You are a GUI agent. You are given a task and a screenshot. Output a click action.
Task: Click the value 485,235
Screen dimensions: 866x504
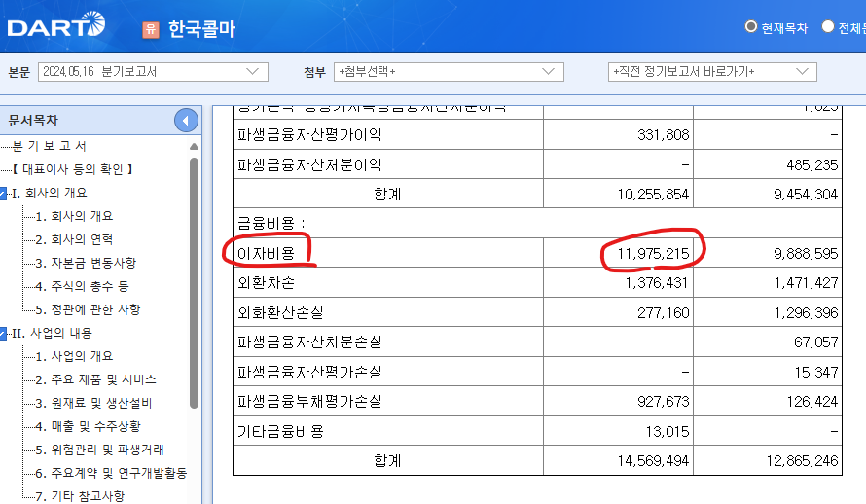[x=812, y=164]
